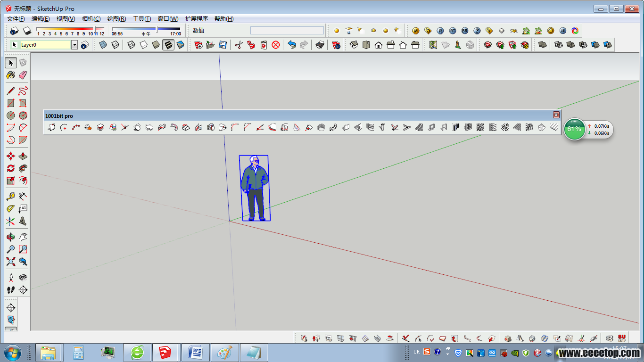Close the 1001bit pro toolbar

click(556, 115)
